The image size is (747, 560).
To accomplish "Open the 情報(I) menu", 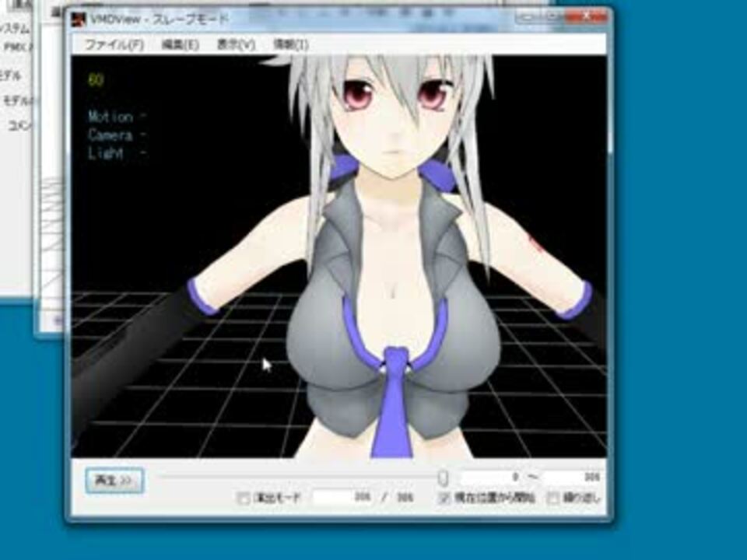I will pos(290,45).
